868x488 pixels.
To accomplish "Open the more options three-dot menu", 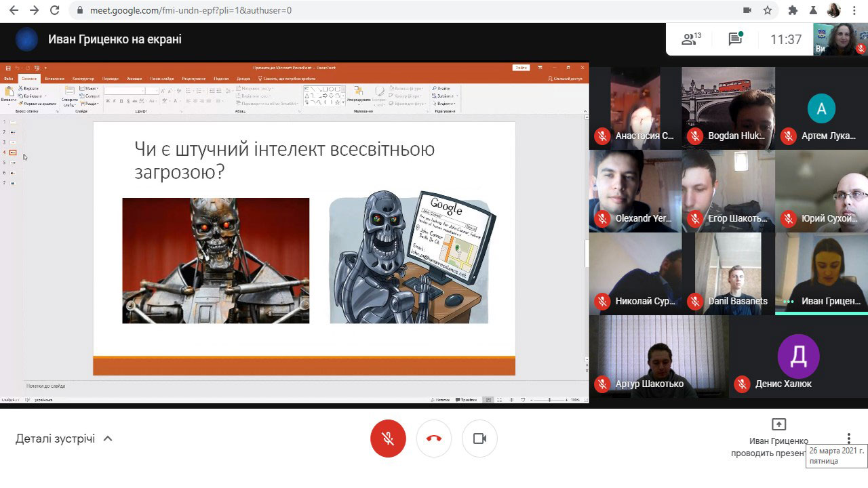I will coord(848,439).
